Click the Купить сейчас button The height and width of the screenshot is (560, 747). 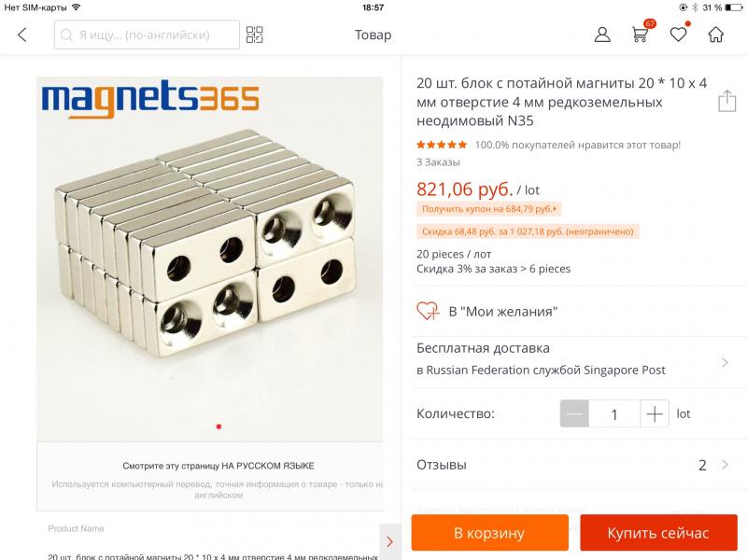point(657,533)
